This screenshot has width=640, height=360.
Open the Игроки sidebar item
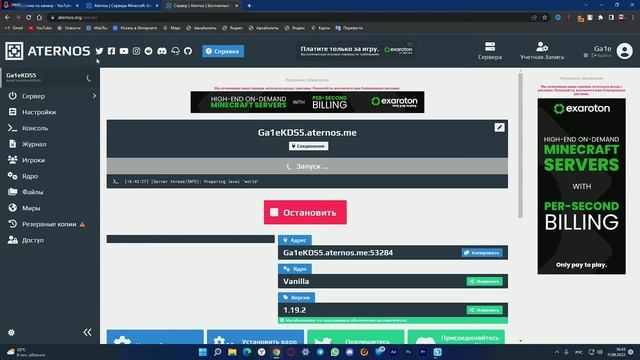point(50,160)
